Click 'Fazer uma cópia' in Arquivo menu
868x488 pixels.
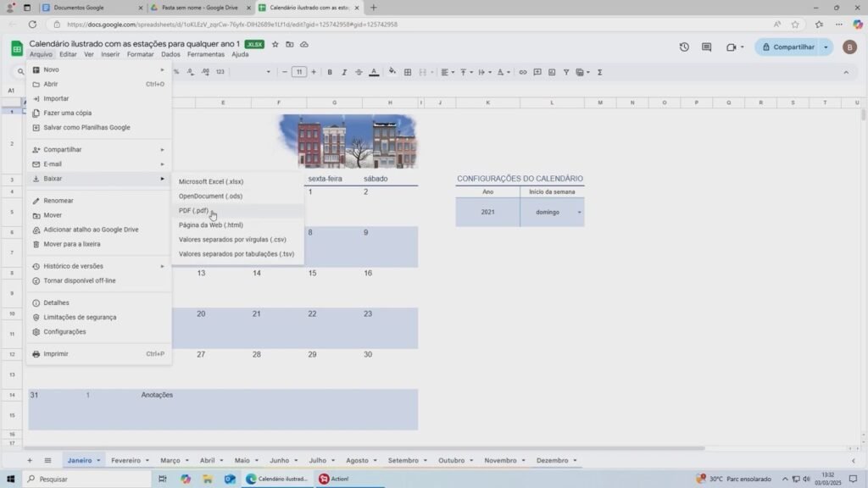coord(67,113)
